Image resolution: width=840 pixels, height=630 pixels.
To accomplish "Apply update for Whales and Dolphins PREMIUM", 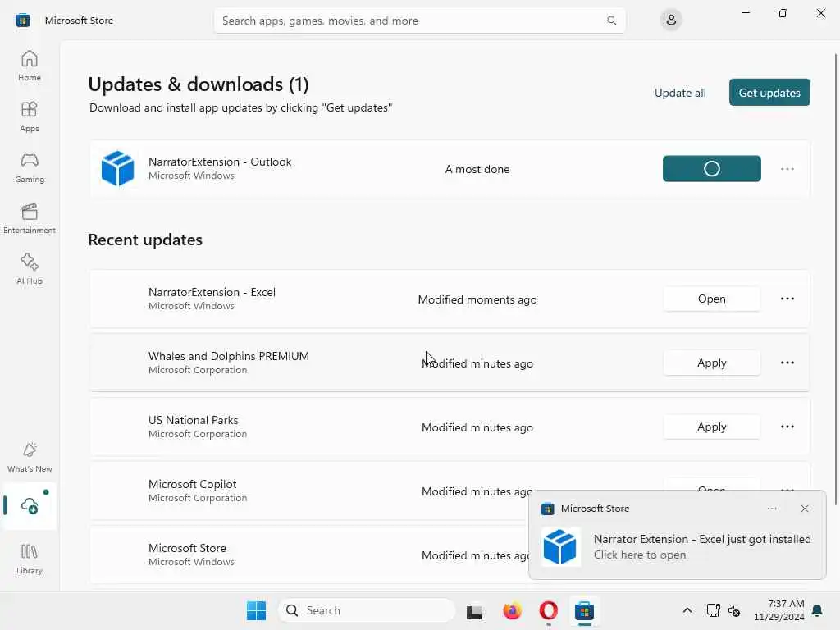I will coord(711,363).
